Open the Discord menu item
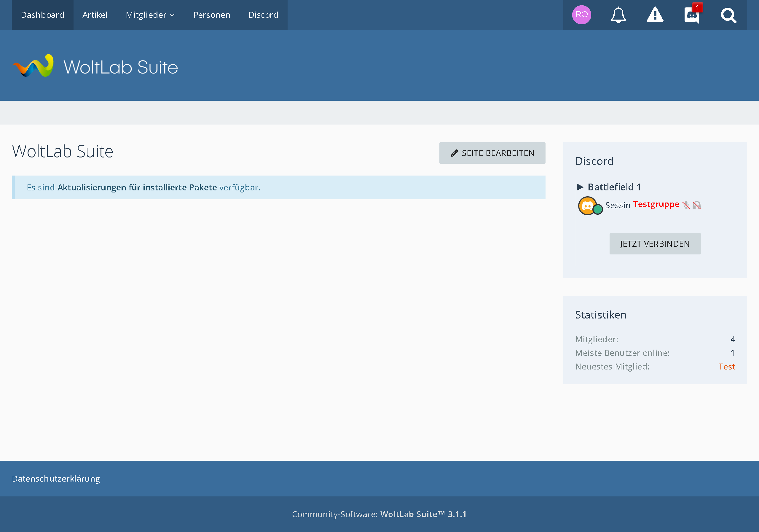759x532 pixels. coord(263,15)
